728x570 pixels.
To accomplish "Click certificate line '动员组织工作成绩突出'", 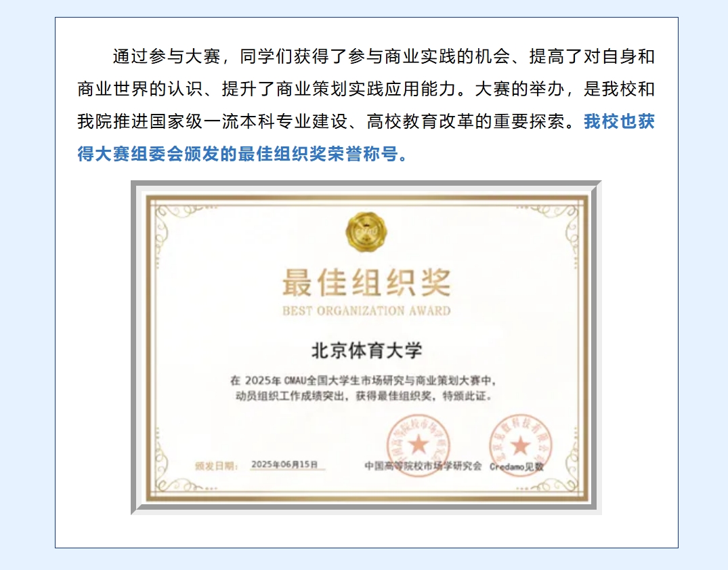I will pyautogui.click(x=364, y=396).
